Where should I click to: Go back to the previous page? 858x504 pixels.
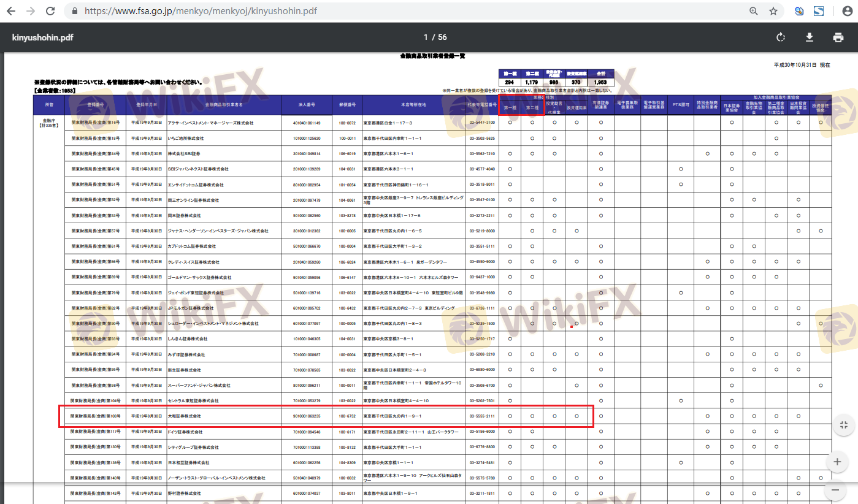(12, 11)
